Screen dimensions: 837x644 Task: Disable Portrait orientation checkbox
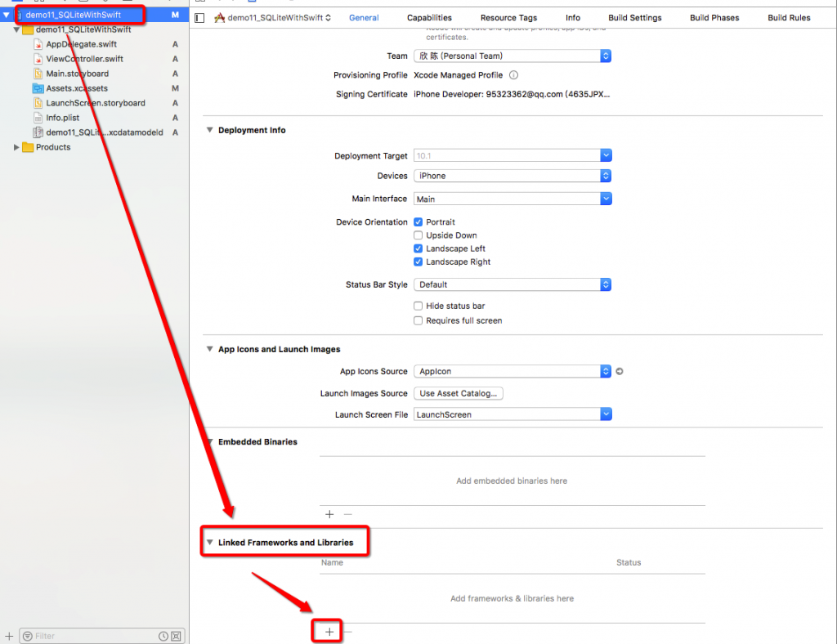[418, 222]
